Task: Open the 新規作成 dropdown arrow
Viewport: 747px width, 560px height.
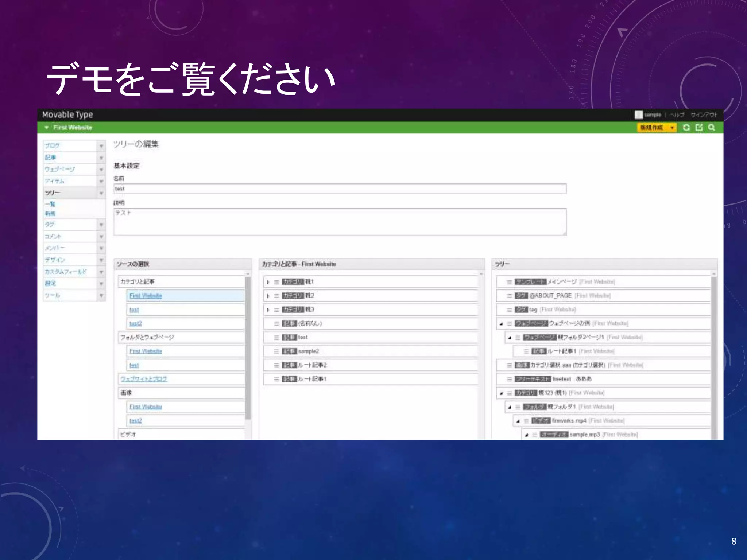Action: point(672,127)
